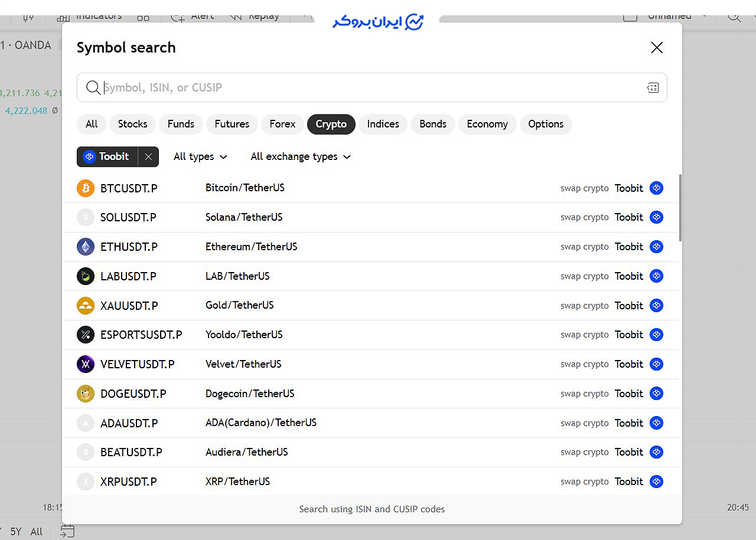
Task: Switch to the Indices category tab
Action: pos(383,124)
